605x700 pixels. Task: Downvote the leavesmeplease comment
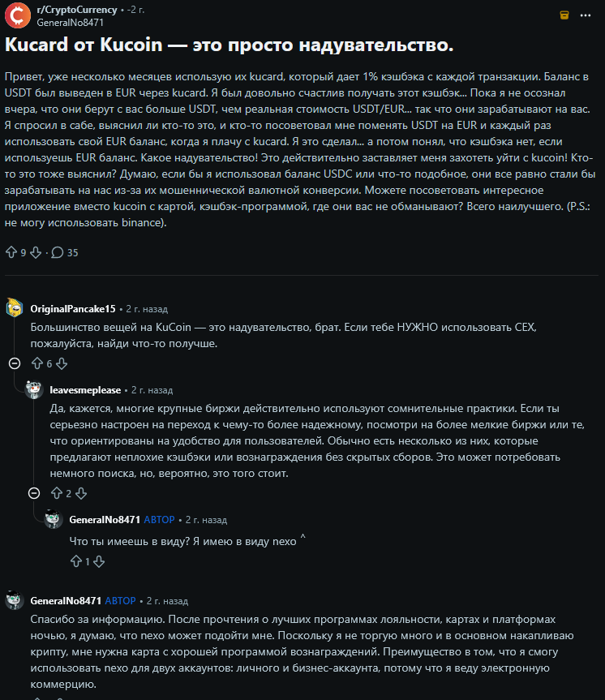(x=80, y=492)
